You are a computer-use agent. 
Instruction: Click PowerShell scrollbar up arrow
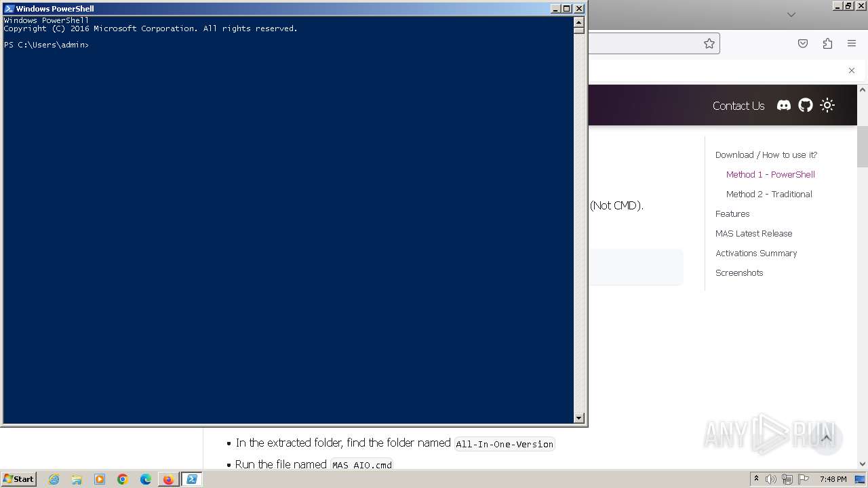579,21
